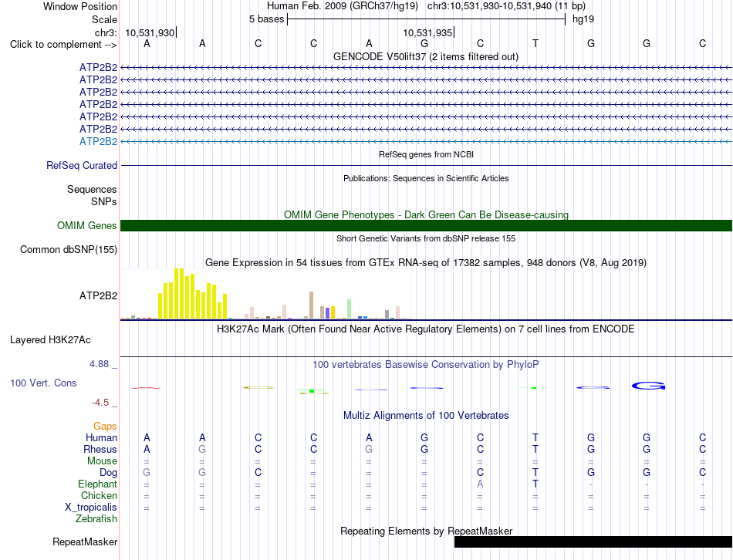Screen dimensions: 733x560
Task: Click the 'Click to complement -->' label
Action: tap(63, 45)
